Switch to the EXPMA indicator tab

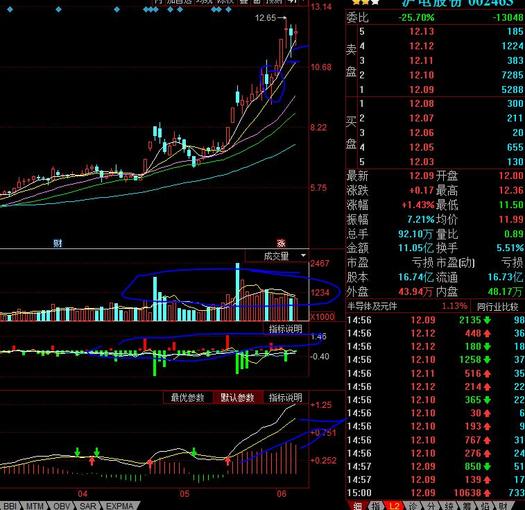120,506
